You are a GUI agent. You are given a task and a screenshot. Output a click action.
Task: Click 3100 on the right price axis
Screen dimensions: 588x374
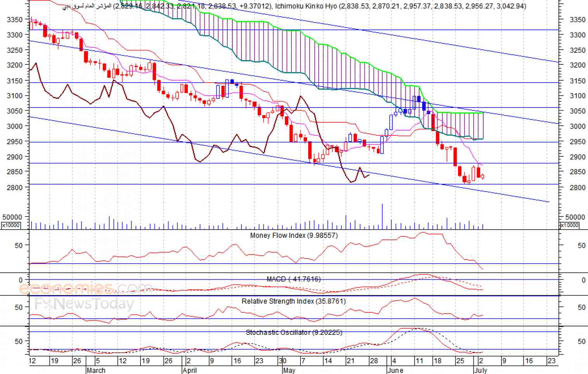pyautogui.click(x=578, y=96)
